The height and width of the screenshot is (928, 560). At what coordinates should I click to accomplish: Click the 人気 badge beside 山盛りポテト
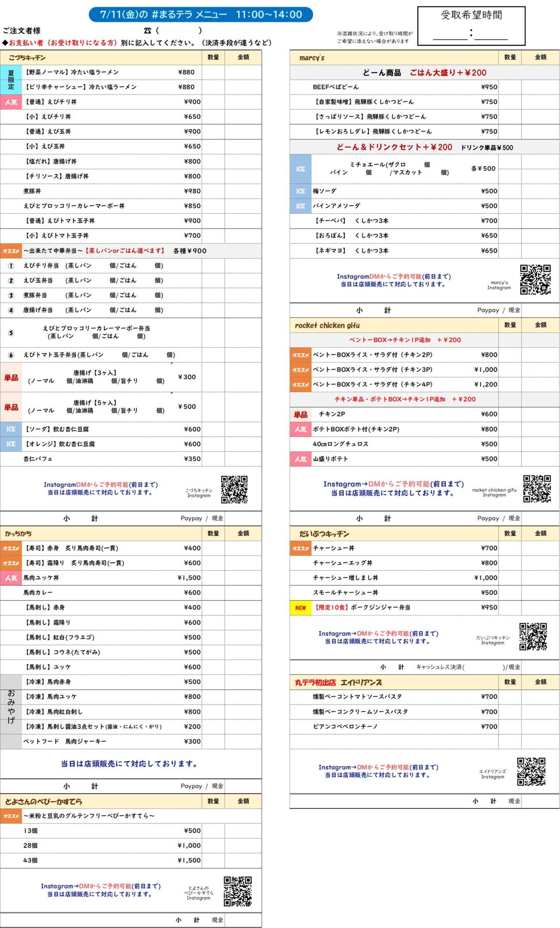tap(300, 459)
